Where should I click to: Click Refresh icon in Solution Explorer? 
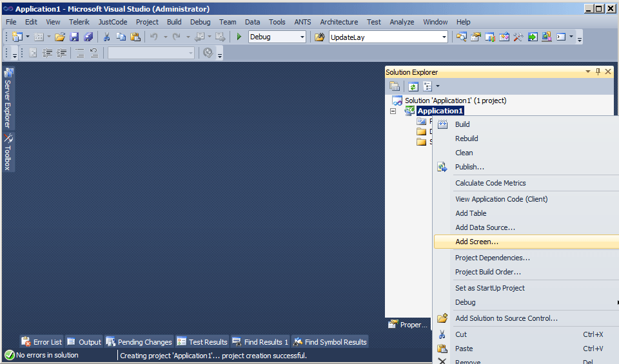413,86
